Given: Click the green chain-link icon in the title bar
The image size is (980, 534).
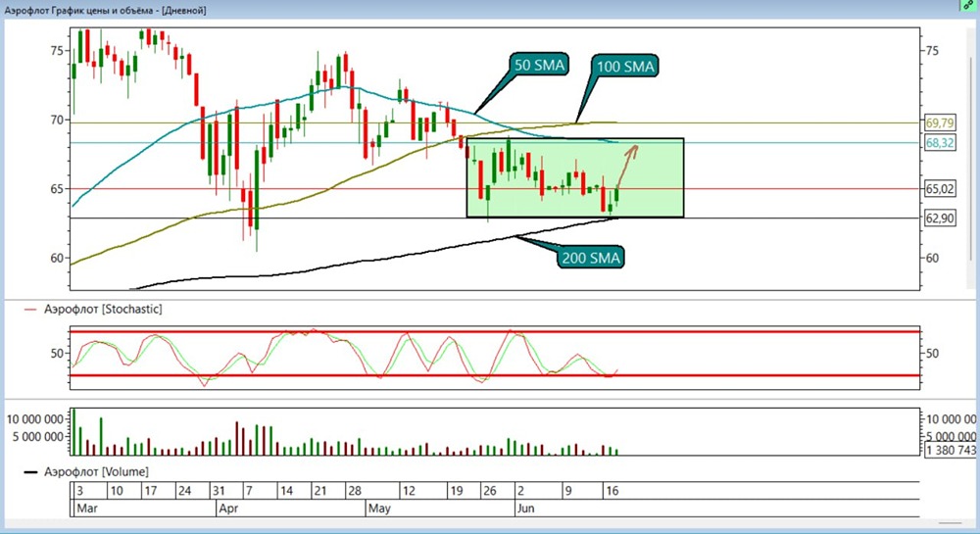Looking at the screenshot, I should tap(969, 5).
